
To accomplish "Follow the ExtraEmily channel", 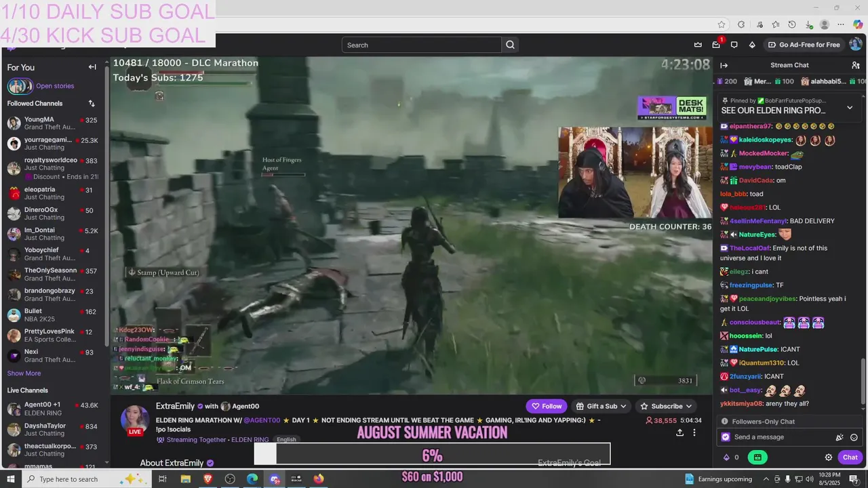I will [547, 406].
